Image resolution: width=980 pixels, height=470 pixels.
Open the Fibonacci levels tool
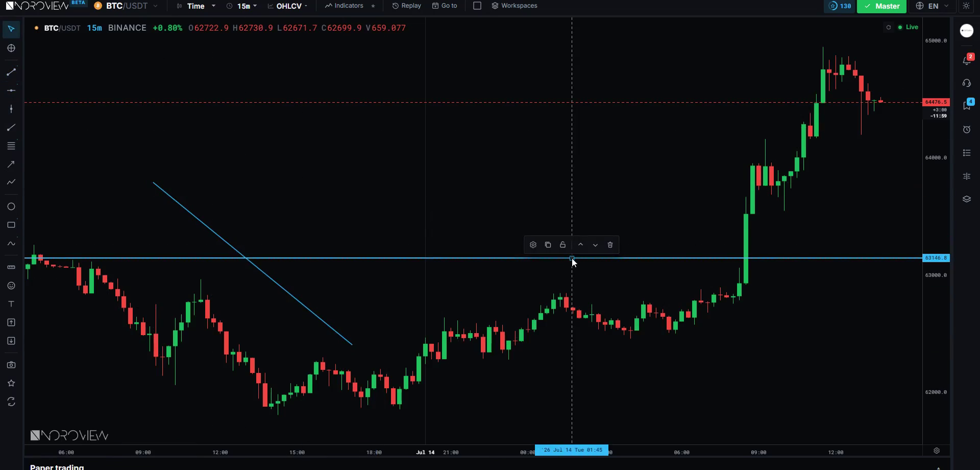click(x=11, y=146)
